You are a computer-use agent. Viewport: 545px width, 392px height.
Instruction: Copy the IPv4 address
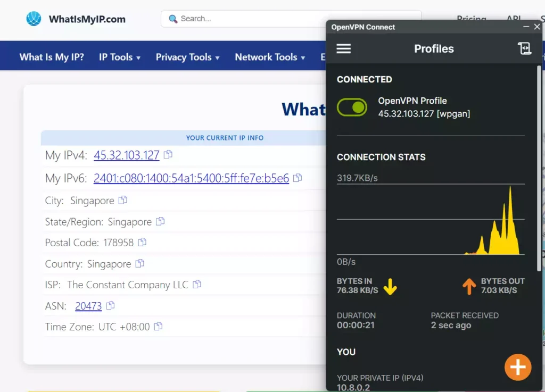pyautogui.click(x=168, y=154)
